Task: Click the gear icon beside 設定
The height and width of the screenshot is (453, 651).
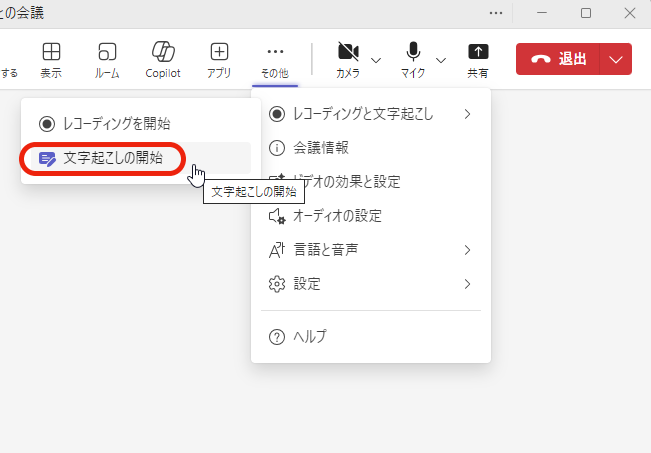Action: (x=277, y=284)
